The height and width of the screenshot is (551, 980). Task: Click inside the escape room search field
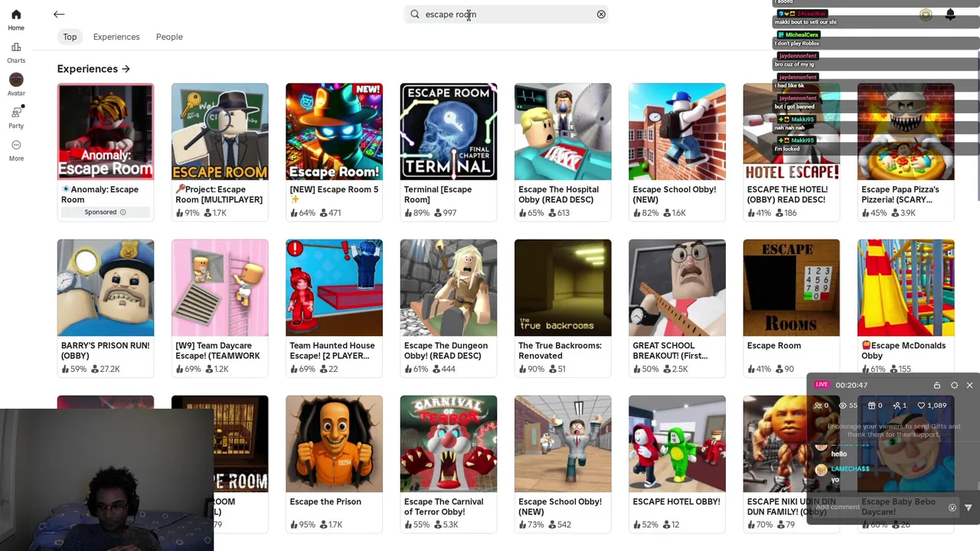(507, 14)
